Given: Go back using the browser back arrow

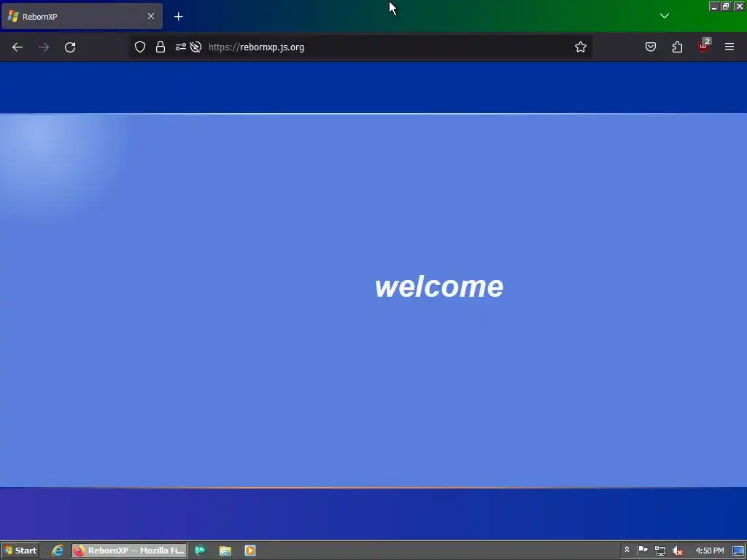Looking at the screenshot, I should tap(18, 47).
